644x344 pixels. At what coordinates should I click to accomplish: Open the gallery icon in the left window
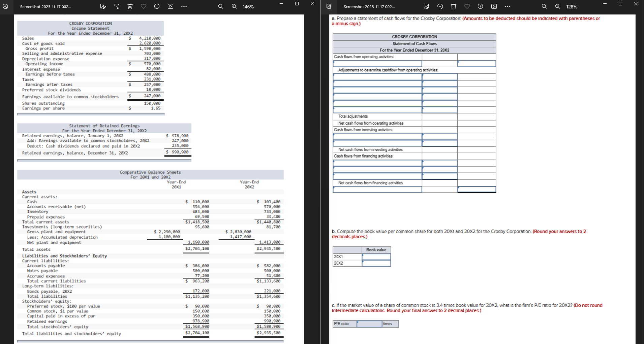[6, 6]
